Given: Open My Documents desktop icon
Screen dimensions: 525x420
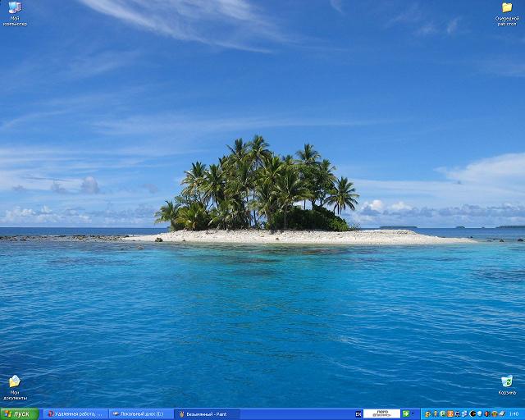Looking at the screenshot, I should (15, 388).
